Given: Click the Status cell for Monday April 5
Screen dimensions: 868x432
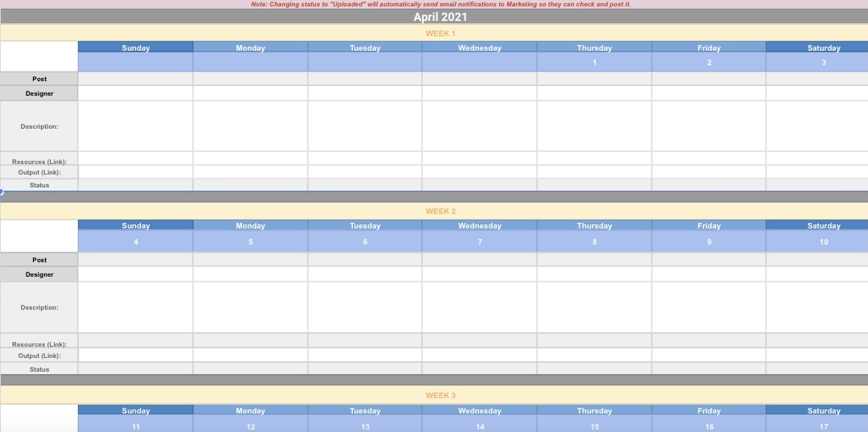Looking at the screenshot, I should coord(250,369).
